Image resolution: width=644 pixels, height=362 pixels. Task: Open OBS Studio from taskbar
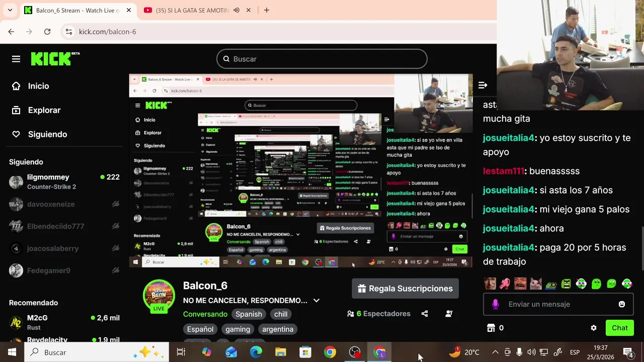(355, 352)
